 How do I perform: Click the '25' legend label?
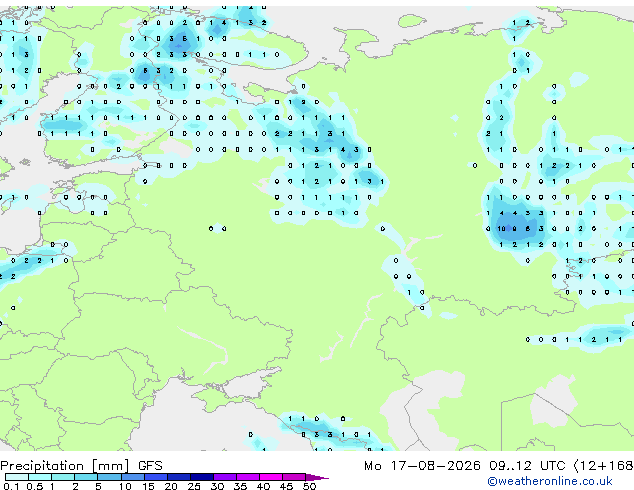tap(194, 486)
